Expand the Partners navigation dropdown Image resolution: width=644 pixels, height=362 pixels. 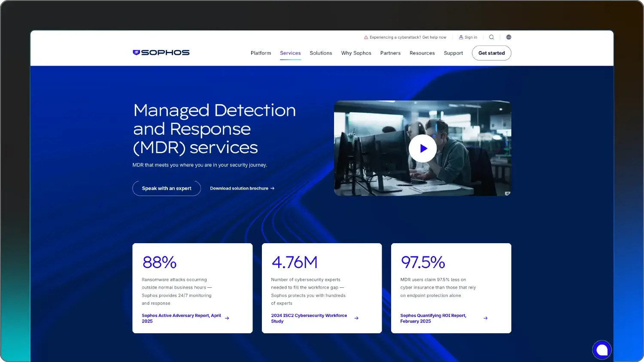(x=390, y=53)
